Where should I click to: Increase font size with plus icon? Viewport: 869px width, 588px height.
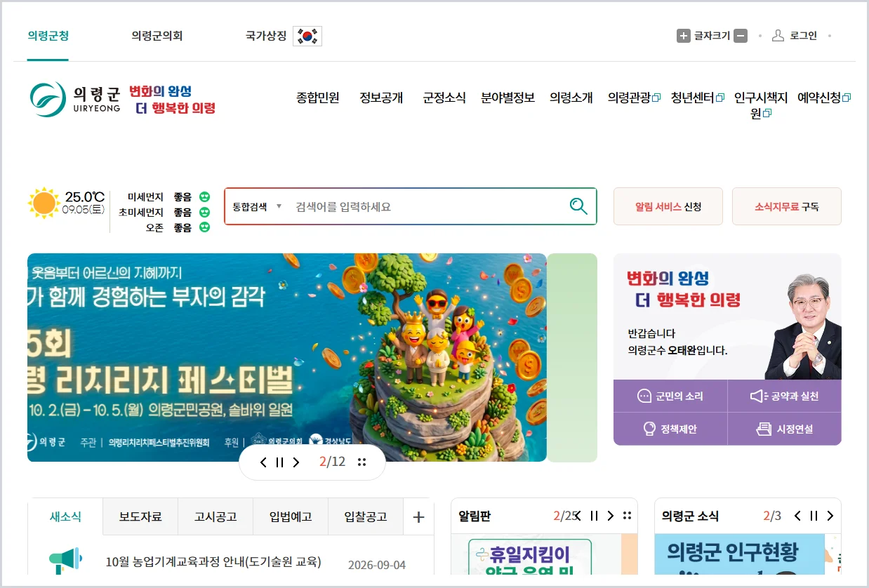(x=683, y=36)
